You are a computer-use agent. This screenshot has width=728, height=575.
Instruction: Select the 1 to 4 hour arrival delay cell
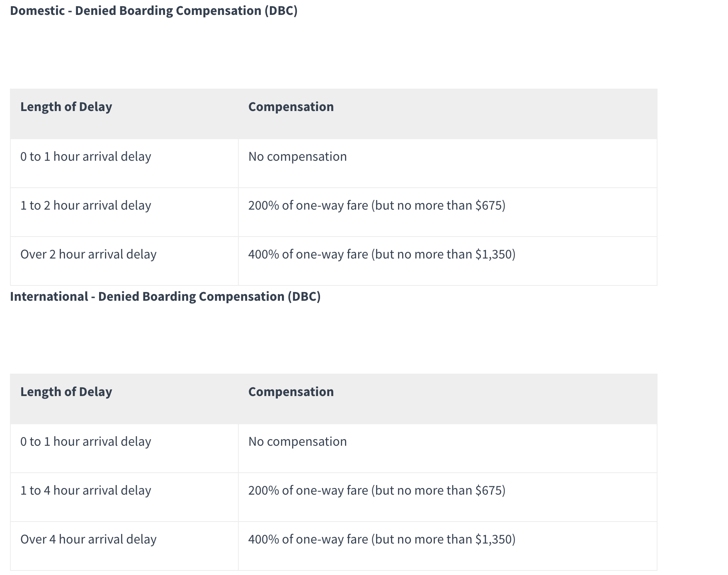[x=86, y=490]
